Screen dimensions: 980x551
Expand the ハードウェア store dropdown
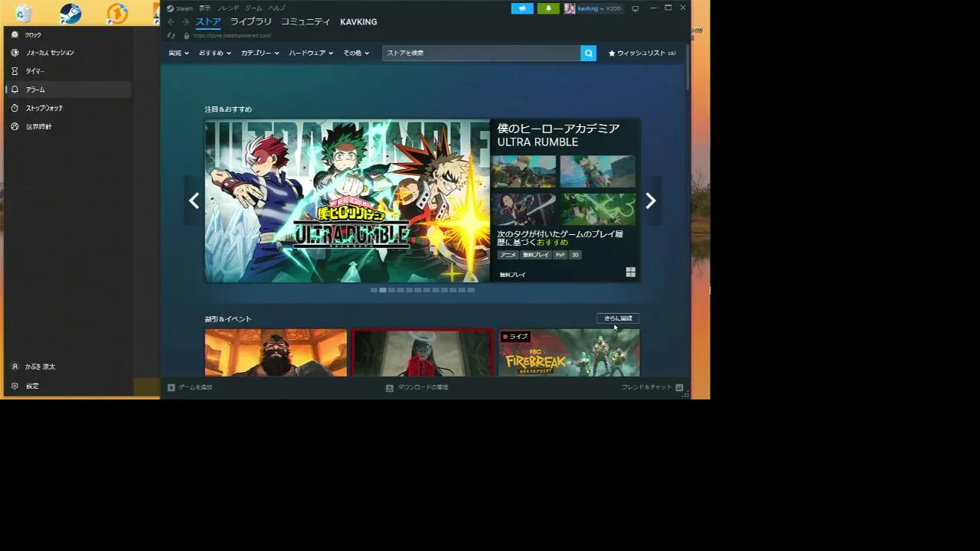(x=311, y=53)
